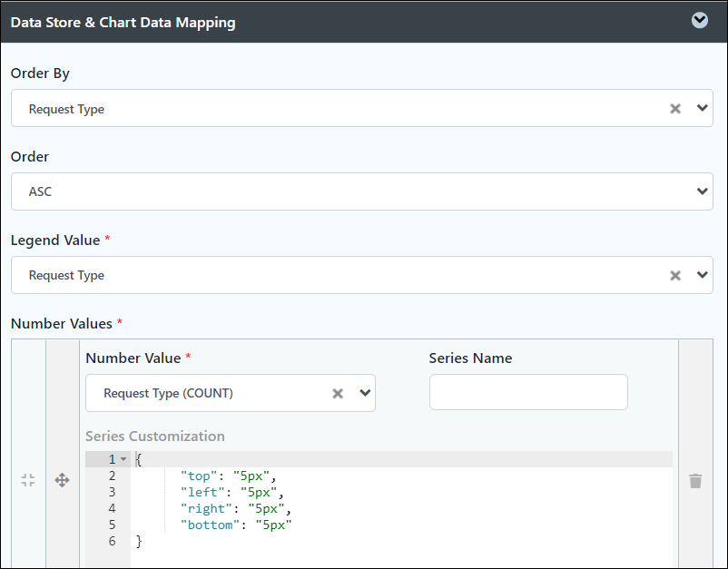
Task: Fold the JSON block at line 1
Action: [x=123, y=459]
